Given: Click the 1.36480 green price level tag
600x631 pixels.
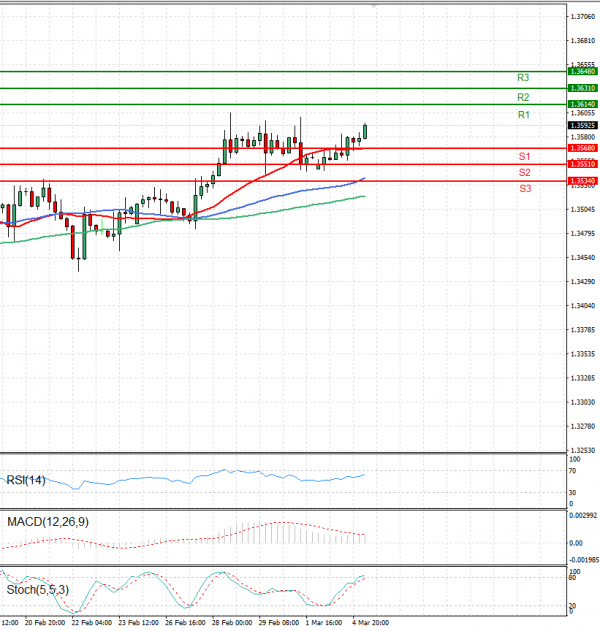Looking at the screenshot, I should pyautogui.click(x=583, y=72).
